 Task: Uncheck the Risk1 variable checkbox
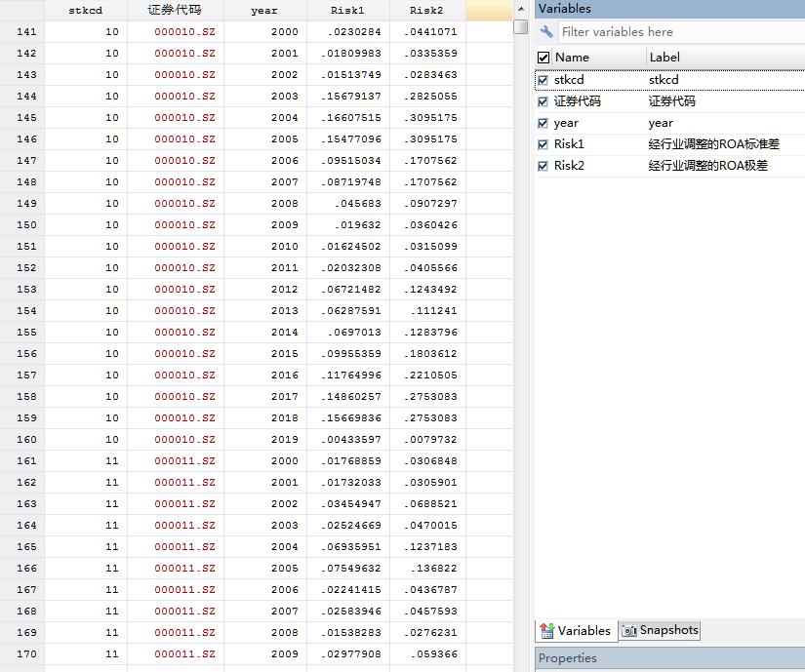[543, 144]
